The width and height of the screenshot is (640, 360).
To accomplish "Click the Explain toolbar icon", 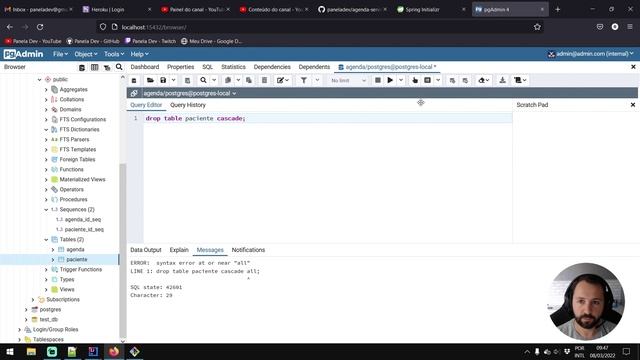I will point(415,80).
